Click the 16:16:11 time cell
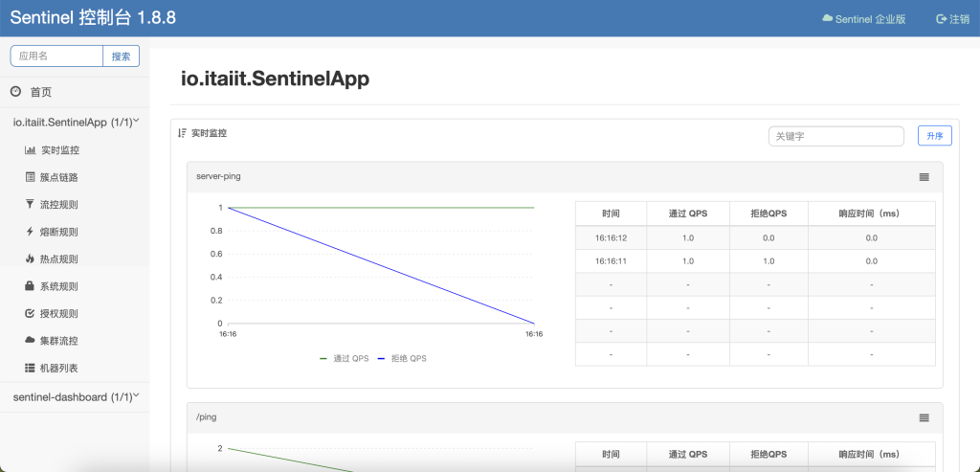The height and width of the screenshot is (472, 980). [x=611, y=260]
